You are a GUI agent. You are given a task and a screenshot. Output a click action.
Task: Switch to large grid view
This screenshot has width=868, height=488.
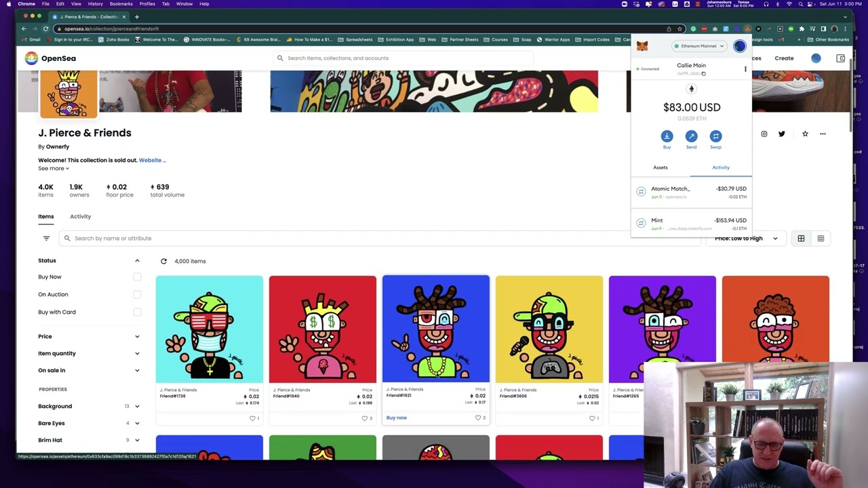[x=801, y=239]
